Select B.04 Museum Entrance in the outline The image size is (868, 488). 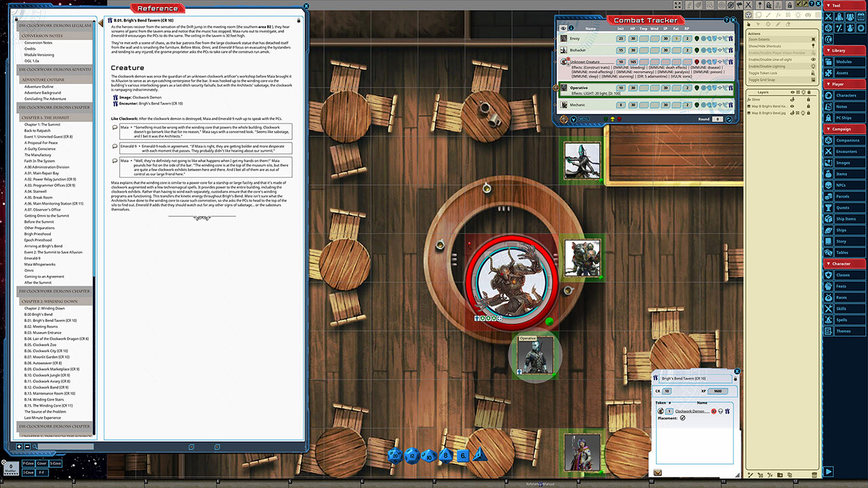coord(42,332)
